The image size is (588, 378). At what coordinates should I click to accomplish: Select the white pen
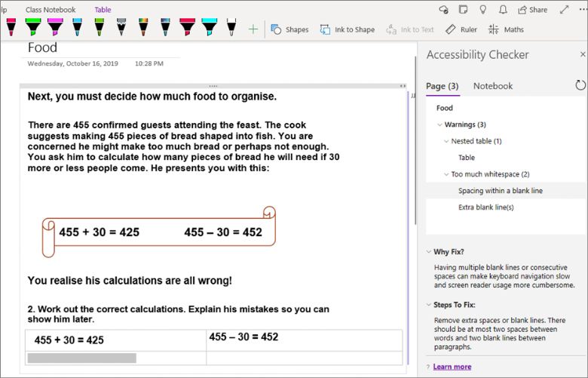(231, 27)
